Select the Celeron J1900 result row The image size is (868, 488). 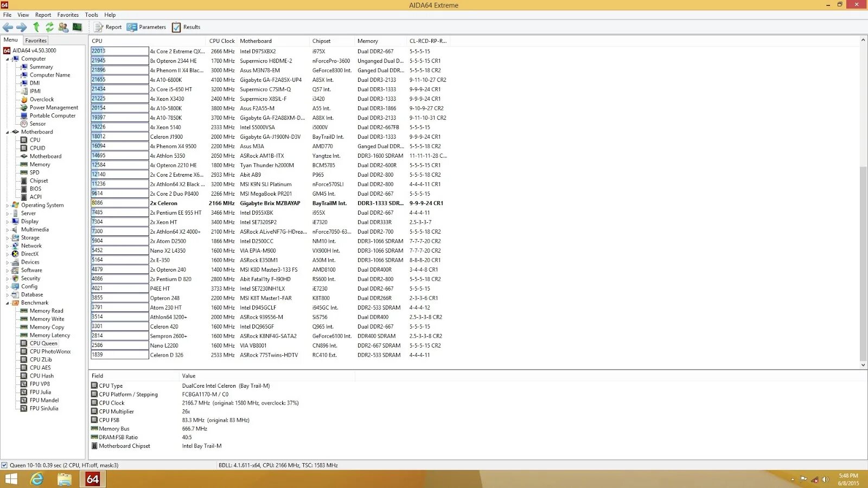tap(269, 137)
